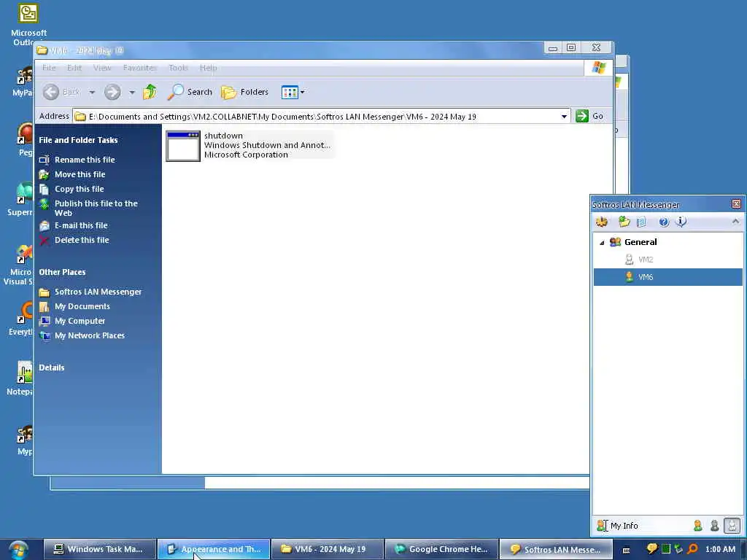The image size is (747, 560).
Task: Open the Favorites menu
Action: [x=139, y=68]
